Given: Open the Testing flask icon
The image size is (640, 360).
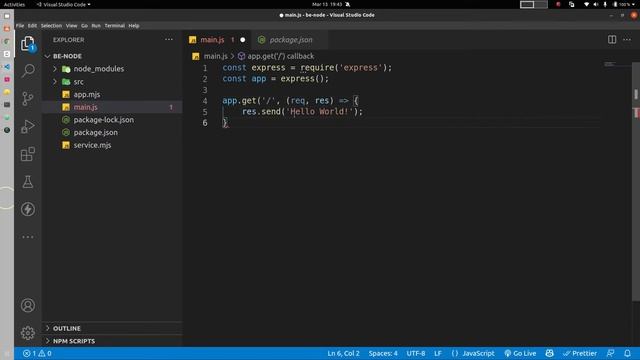Looking at the screenshot, I should pos(28,182).
